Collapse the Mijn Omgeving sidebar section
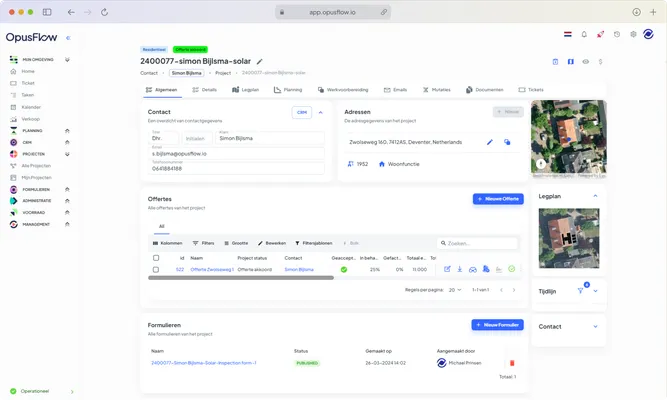The width and height of the screenshot is (667, 400). (67, 60)
